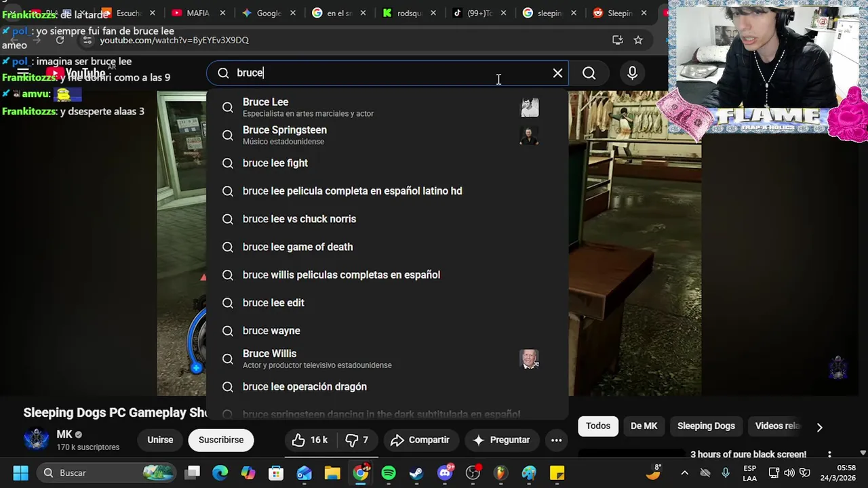Open the MK channel name link

tap(64, 434)
